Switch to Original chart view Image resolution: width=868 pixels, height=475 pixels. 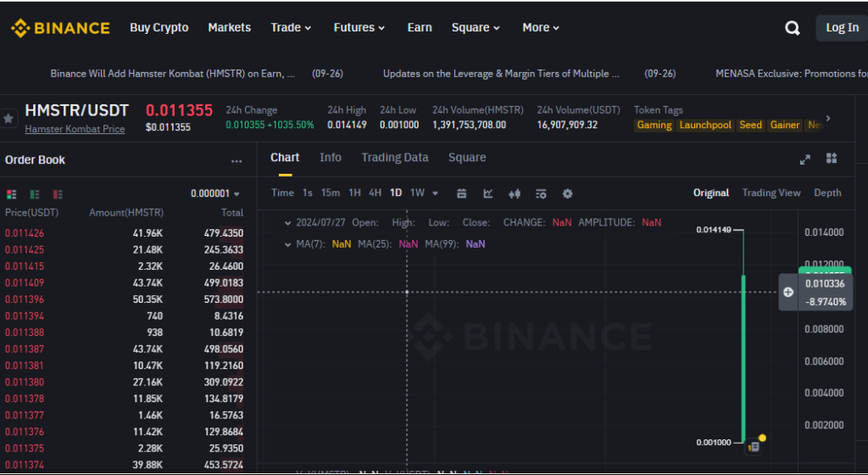[x=711, y=193]
